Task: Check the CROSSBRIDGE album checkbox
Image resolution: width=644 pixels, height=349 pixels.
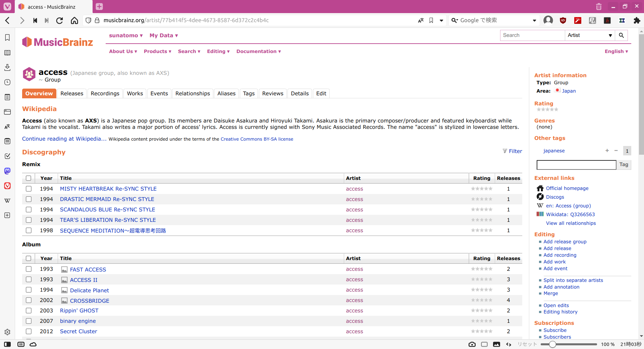Action: point(29,300)
